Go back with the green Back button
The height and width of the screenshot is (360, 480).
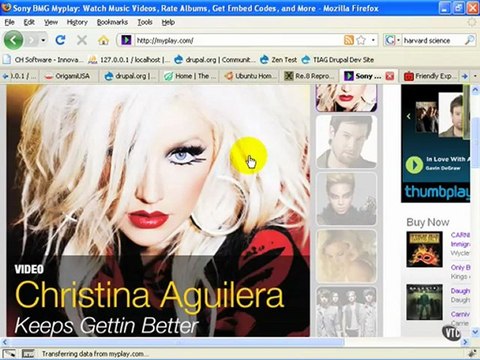pos(13,40)
